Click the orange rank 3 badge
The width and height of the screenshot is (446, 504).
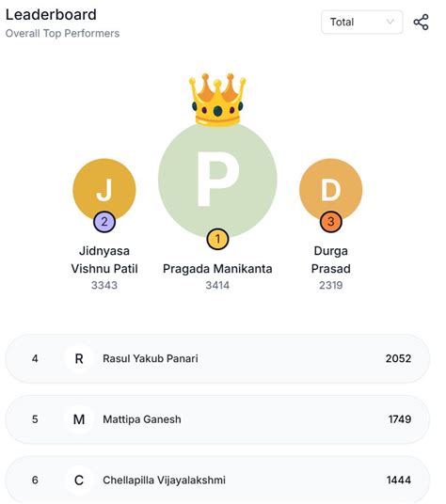[x=331, y=222]
